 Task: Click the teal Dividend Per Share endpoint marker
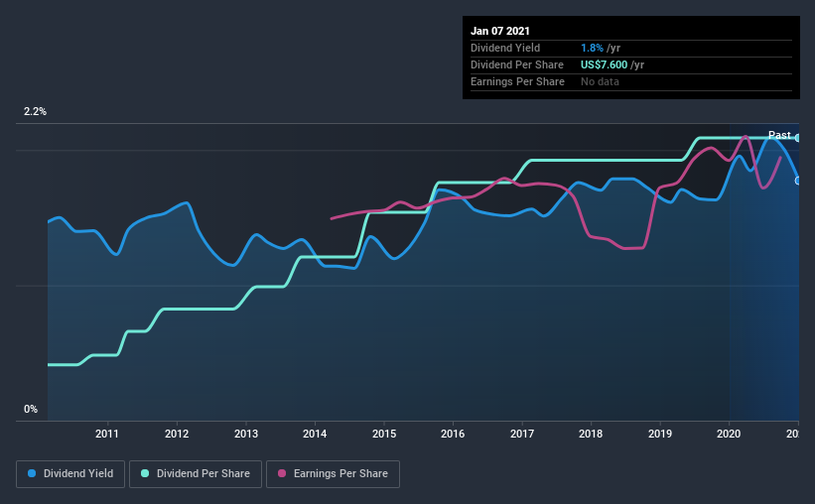797,138
